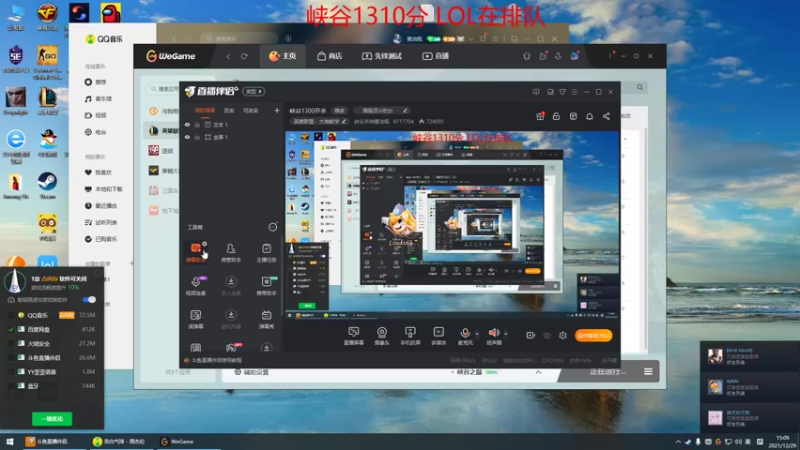The width and height of the screenshot is (800, 450).
Task: Expand the microphone volume dropdown arrow
Action: [477, 334]
